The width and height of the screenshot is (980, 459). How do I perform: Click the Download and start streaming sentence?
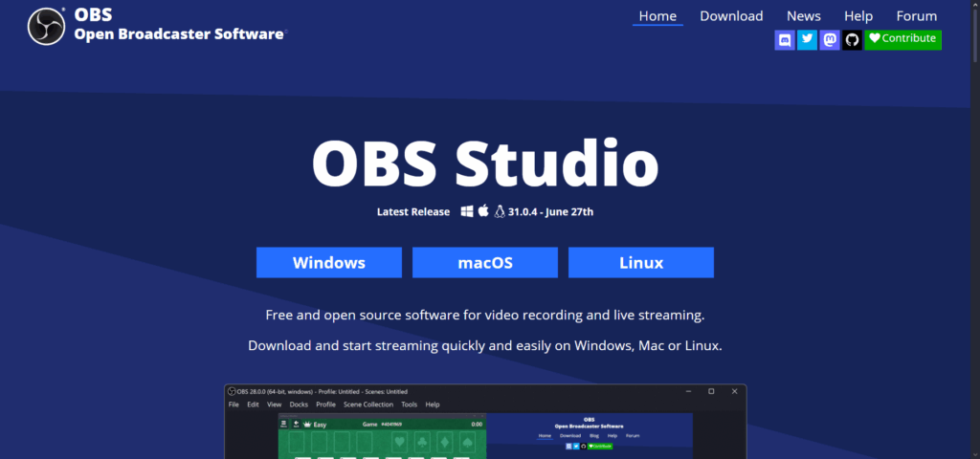(x=485, y=345)
